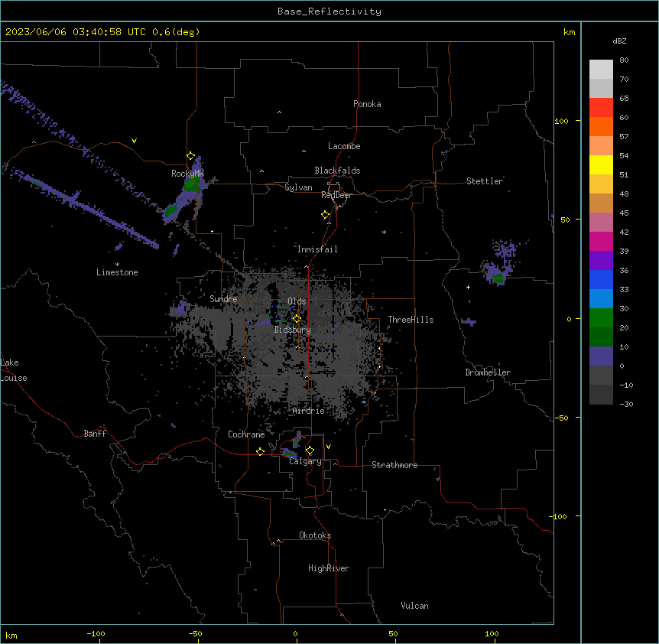Click the 0 tick on bottom axis

click(x=295, y=633)
